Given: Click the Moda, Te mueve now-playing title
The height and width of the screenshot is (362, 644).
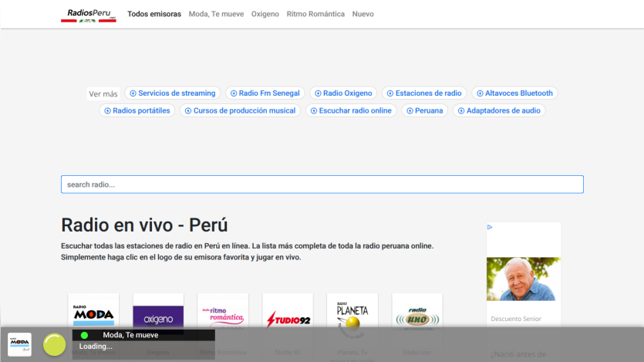Looking at the screenshot, I should point(130,335).
